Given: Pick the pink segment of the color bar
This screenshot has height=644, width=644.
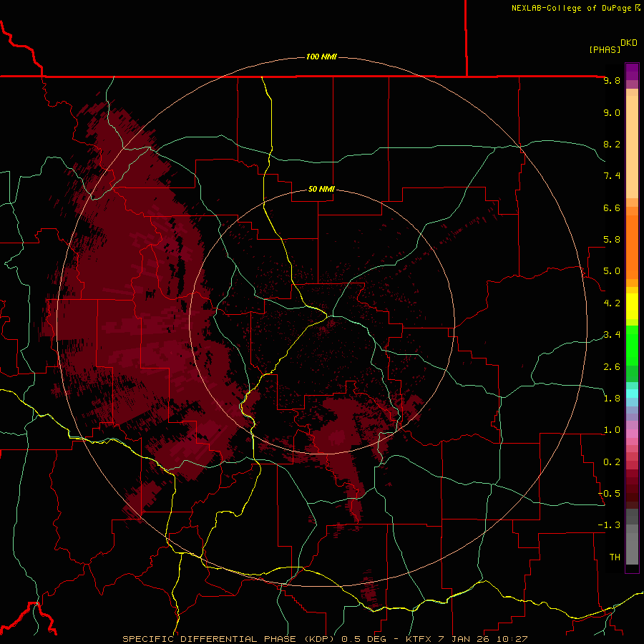Looking at the screenshot, I should coord(632,434).
